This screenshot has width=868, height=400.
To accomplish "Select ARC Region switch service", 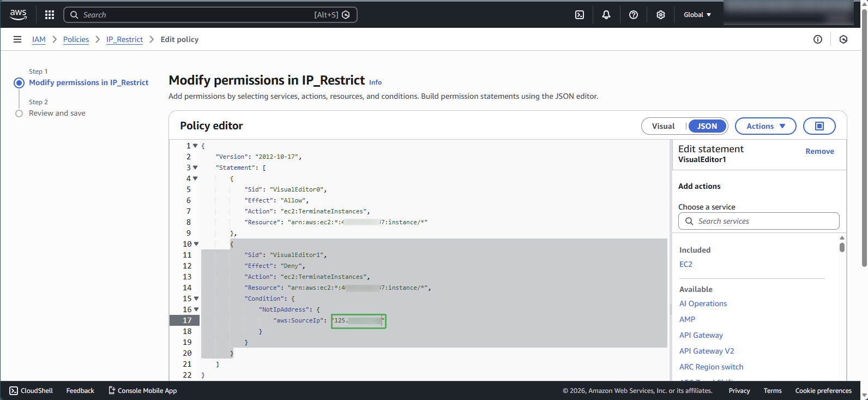I will point(711,367).
